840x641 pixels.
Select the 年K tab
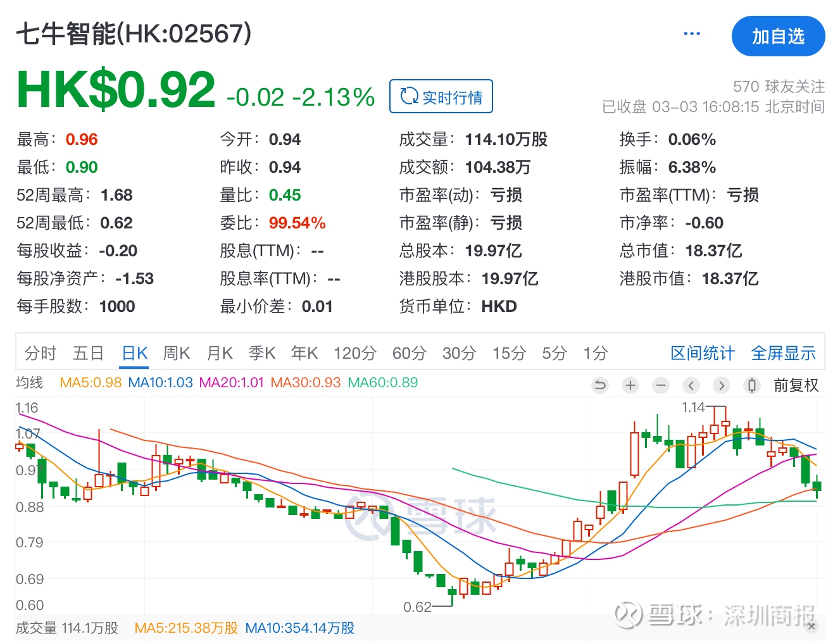pyautogui.click(x=304, y=353)
